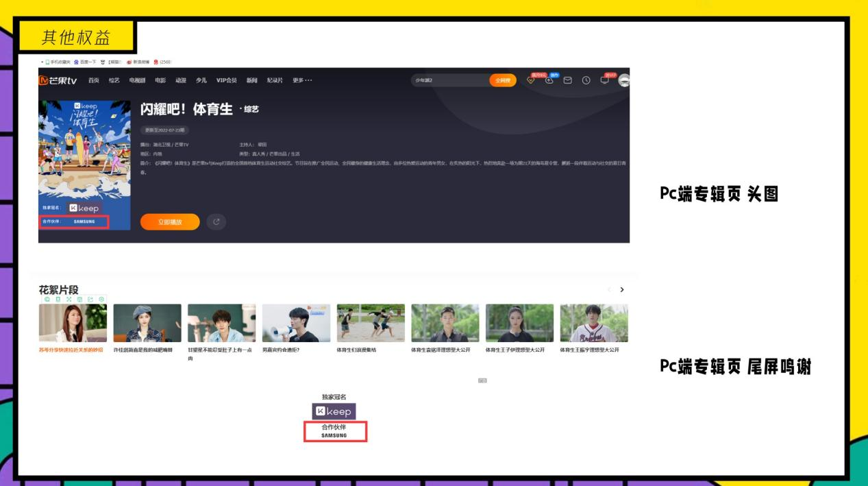Open the 动漫 navigation item

coord(180,80)
